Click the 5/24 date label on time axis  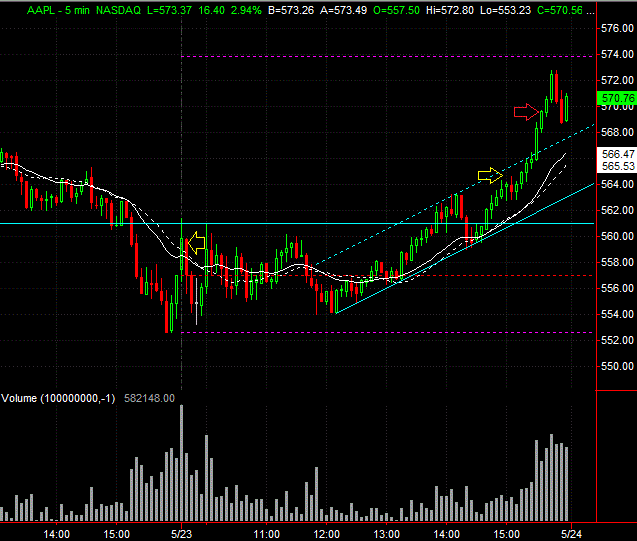571,534
